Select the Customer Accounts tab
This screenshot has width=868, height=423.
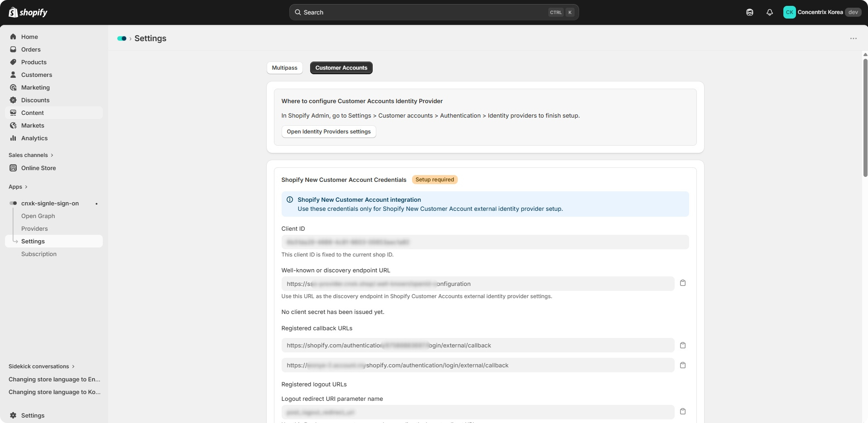point(341,68)
